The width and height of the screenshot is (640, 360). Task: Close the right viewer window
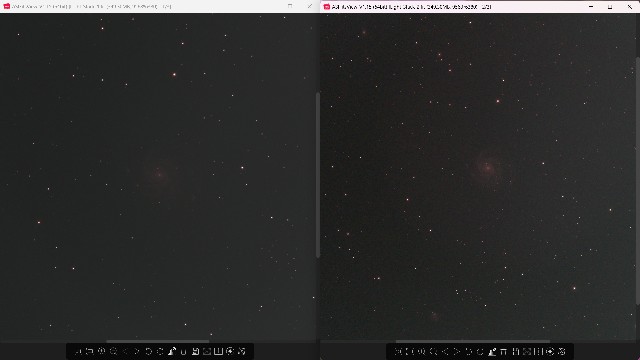(629, 7)
